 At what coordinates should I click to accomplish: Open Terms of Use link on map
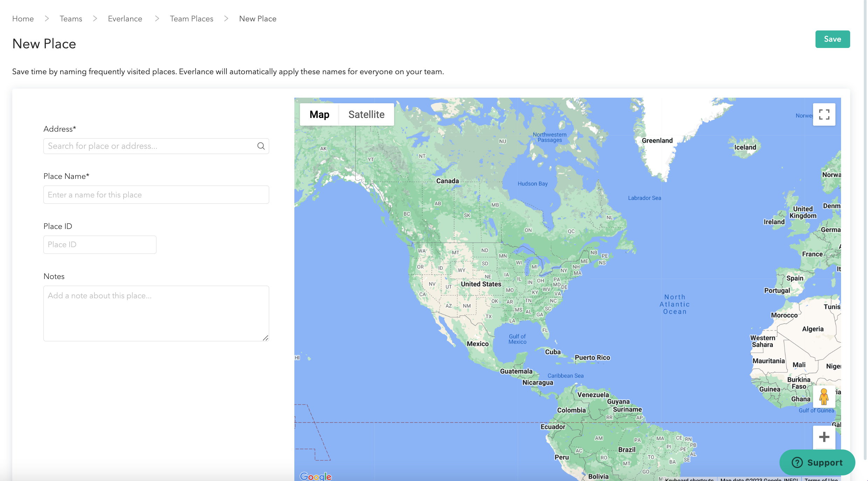pos(821,479)
